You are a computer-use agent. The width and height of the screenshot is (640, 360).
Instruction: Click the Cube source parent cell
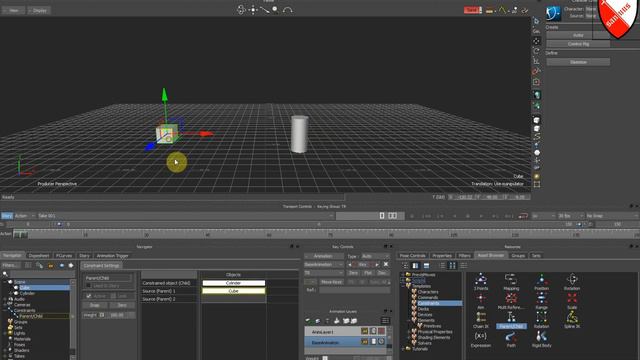coord(233,291)
